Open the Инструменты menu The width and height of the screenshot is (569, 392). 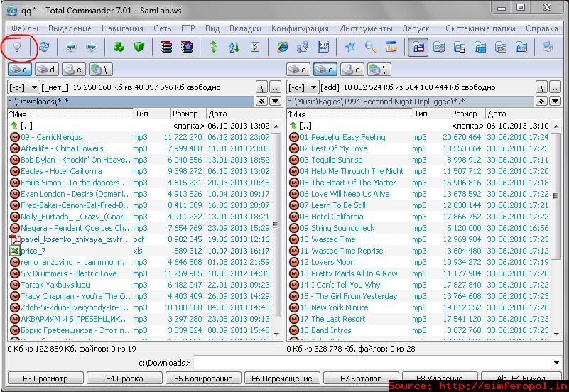pyautogui.click(x=365, y=28)
